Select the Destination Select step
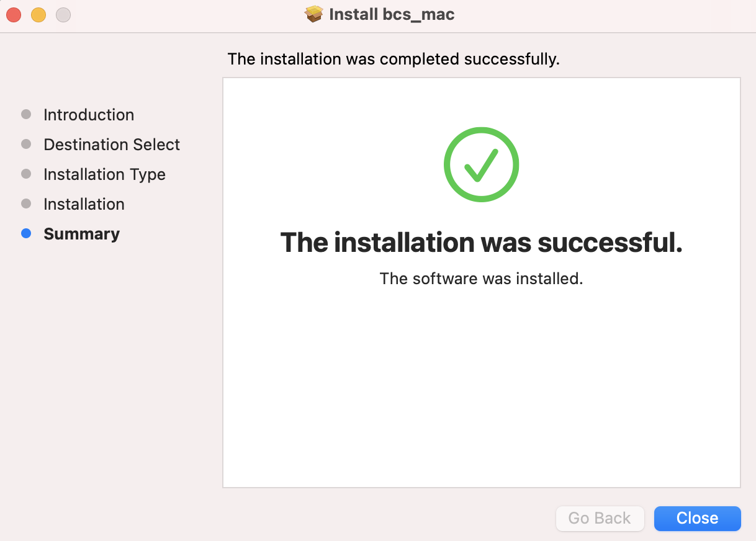 tap(111, 145)
